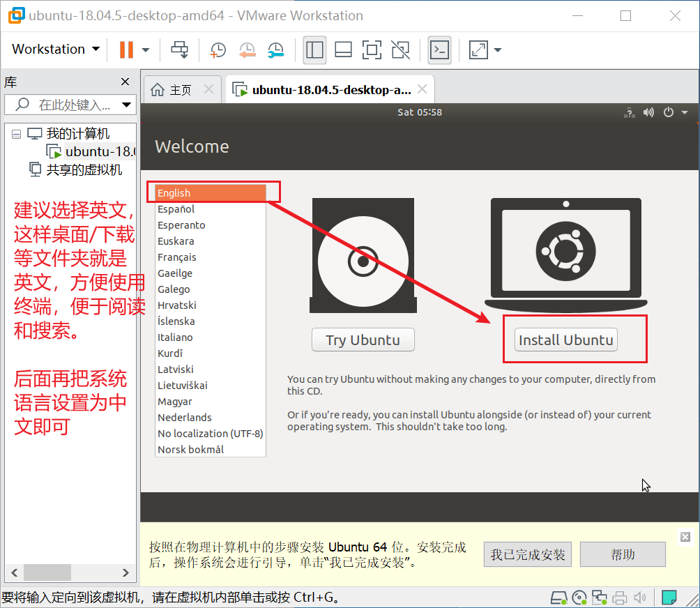Click the CD disc image

pos(363,255)
